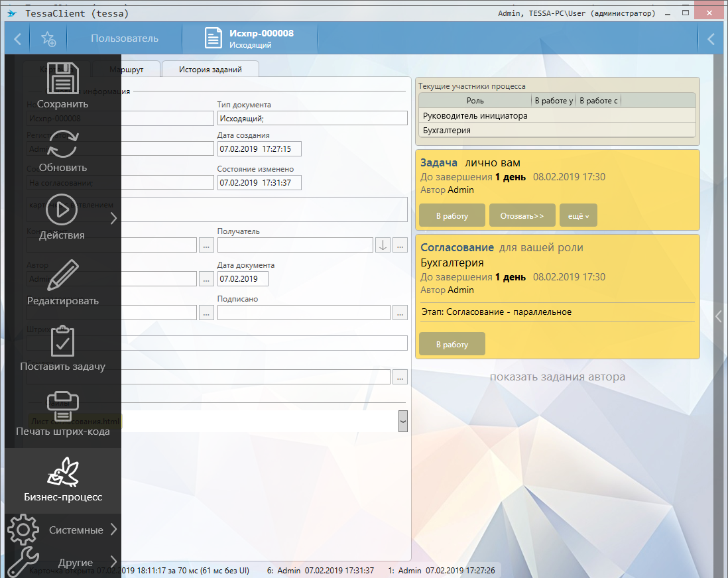Click the Печать штрих-кода printer icon
The height and width of the screenshot is (578, 728).
63,406
